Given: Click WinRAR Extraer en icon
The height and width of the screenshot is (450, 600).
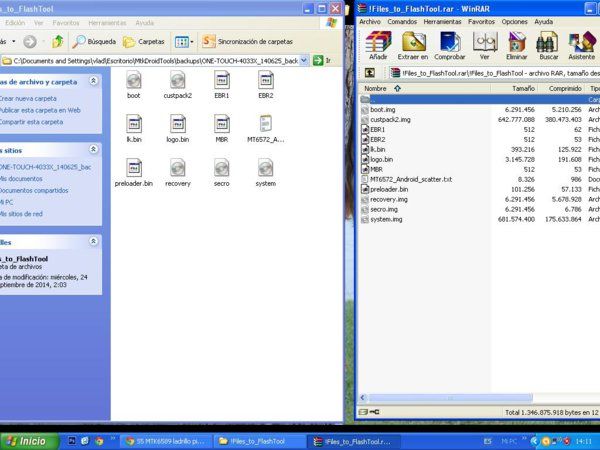Looking at the screenshot, I should point(413,46).
